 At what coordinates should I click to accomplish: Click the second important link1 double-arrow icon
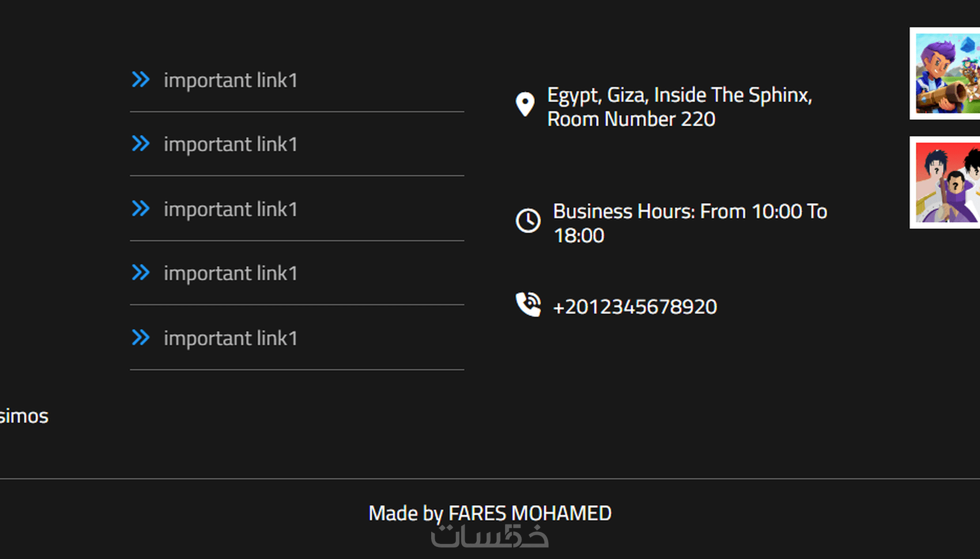(141, 143)
